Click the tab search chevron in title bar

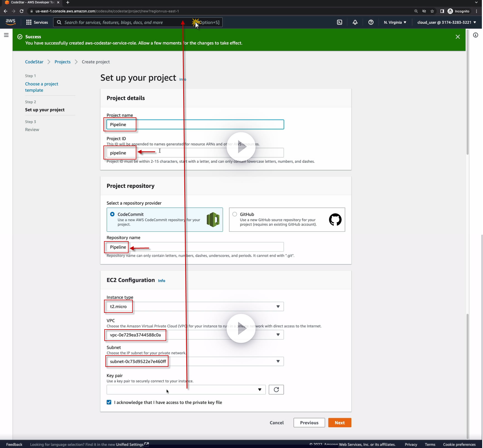(x=476, y=3)
